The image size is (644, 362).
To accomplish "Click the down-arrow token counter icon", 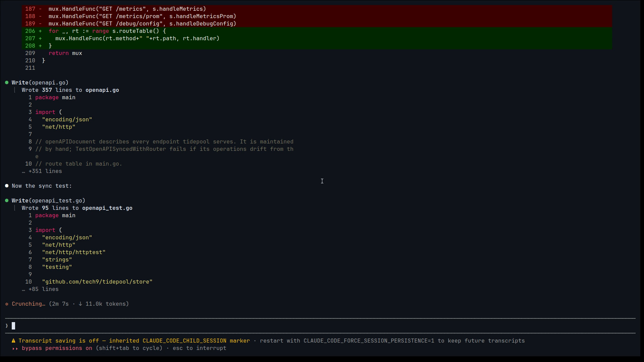I will [80, 304].
